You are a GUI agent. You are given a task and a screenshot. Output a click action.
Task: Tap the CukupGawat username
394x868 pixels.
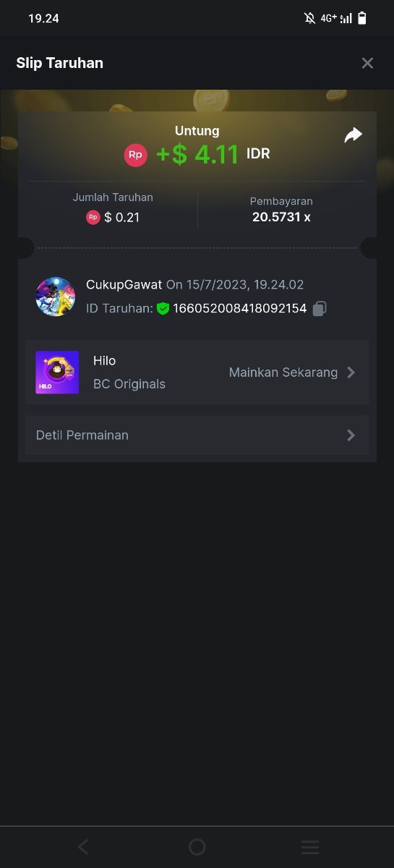pos(124,284)
